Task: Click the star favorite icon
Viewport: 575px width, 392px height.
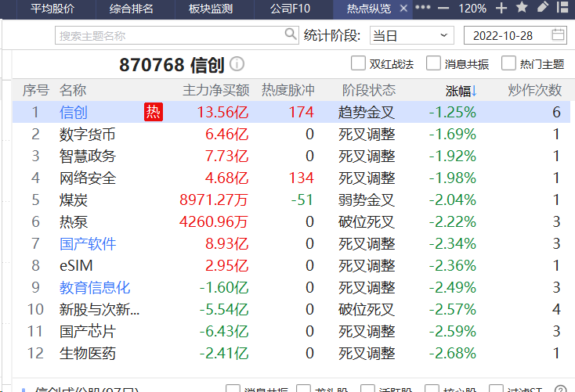Action: click(522, 9)
